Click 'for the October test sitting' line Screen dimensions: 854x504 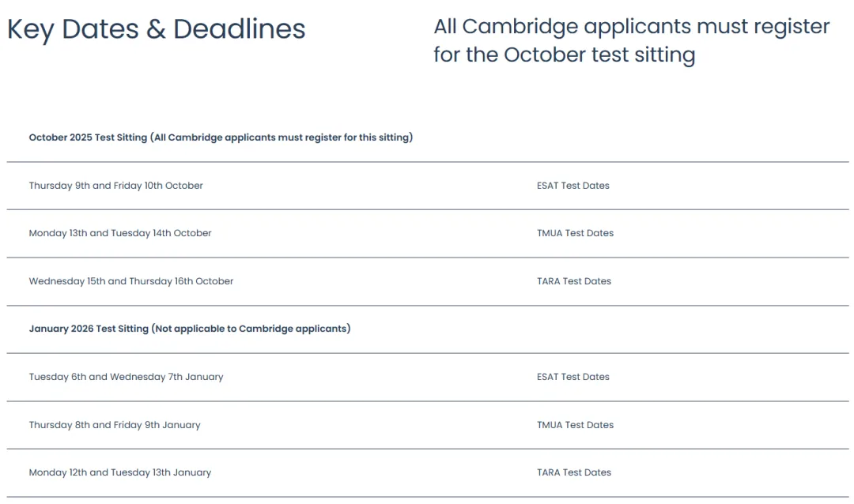pos(565,55)
